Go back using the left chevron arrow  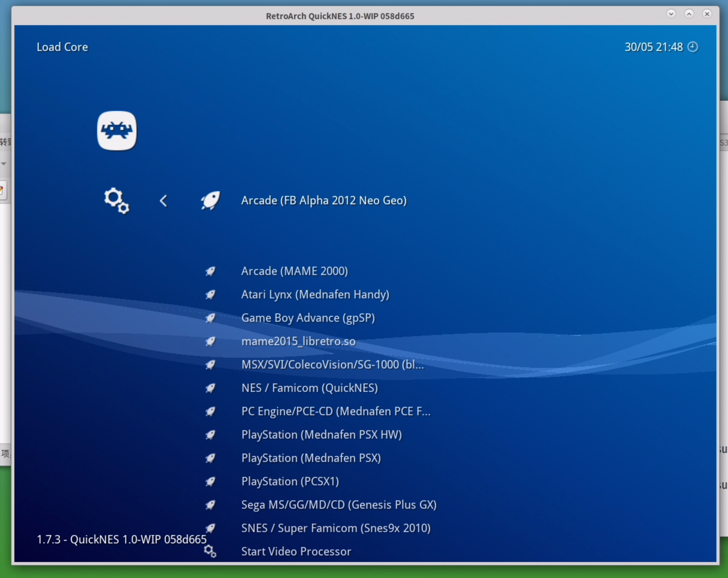(163, 201)
